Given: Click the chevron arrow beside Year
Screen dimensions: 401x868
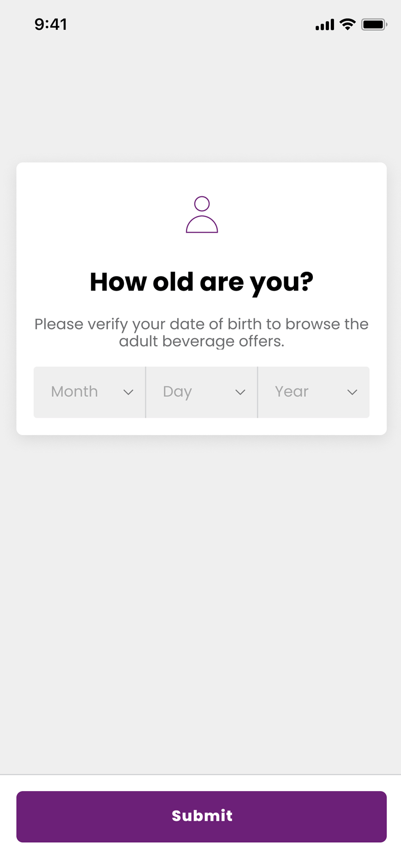Looking at the screenshot, I should [x=352, y=392].
